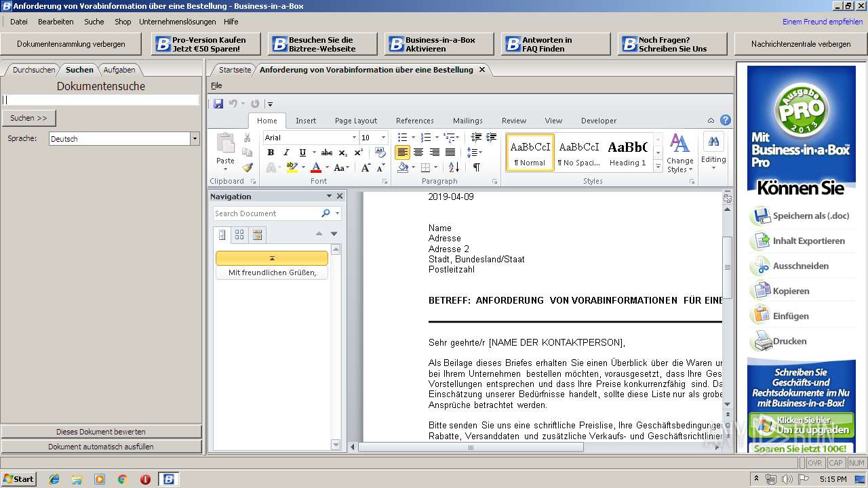Viewport: 868px width, 488px height.
Task: Click Nachrichtenzentrale verbergen button
Action: point(801,44)
